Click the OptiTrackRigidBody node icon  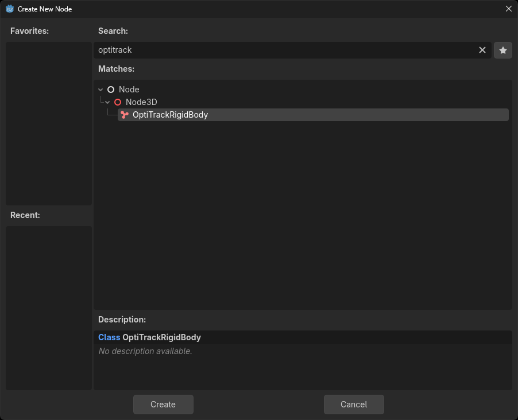tap(125, 115)
